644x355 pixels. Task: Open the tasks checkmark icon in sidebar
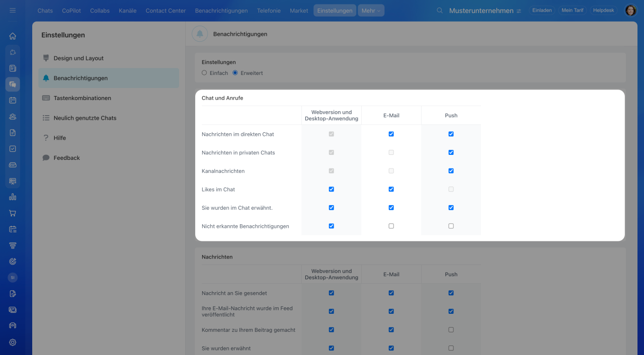13,148
